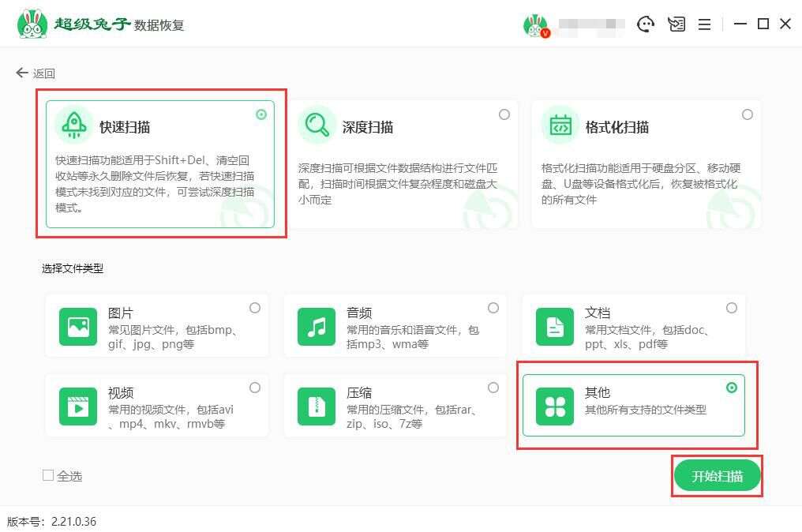Open the customer service chat icon

pos(646,24)
